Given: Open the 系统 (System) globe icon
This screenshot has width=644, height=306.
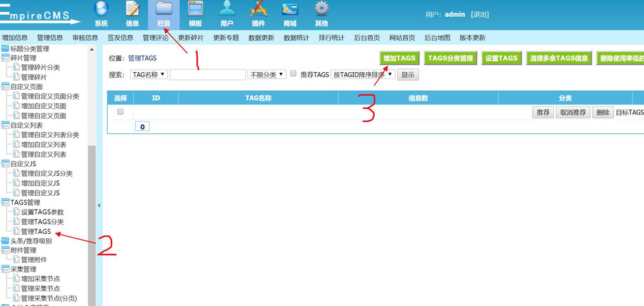Looking at the screenshot, I should [101, 10].
